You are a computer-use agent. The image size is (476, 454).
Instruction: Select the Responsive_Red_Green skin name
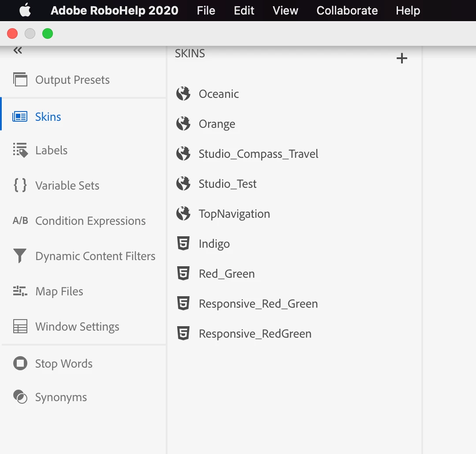[258, 304]
